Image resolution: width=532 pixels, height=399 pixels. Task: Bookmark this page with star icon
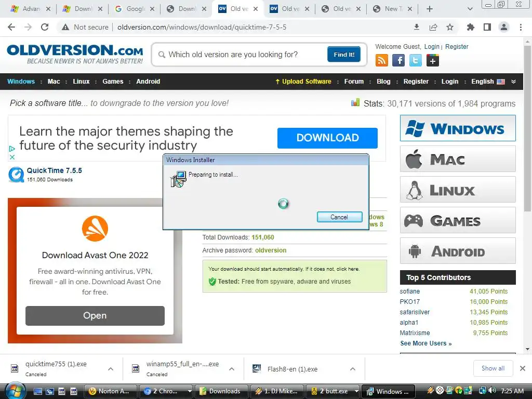tap(450, 27)
